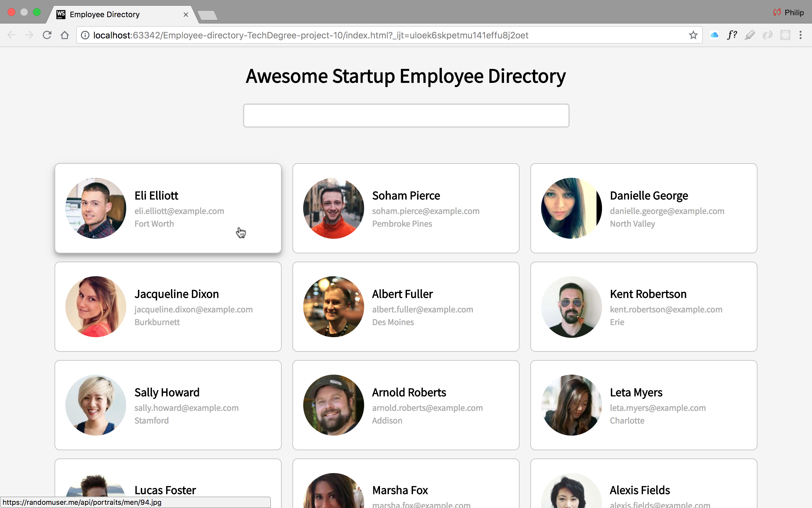Image resolution: width=812 pixels, height=508 pixels.
Task: Select the Employee Directory tab
Action: pos(122,15)
